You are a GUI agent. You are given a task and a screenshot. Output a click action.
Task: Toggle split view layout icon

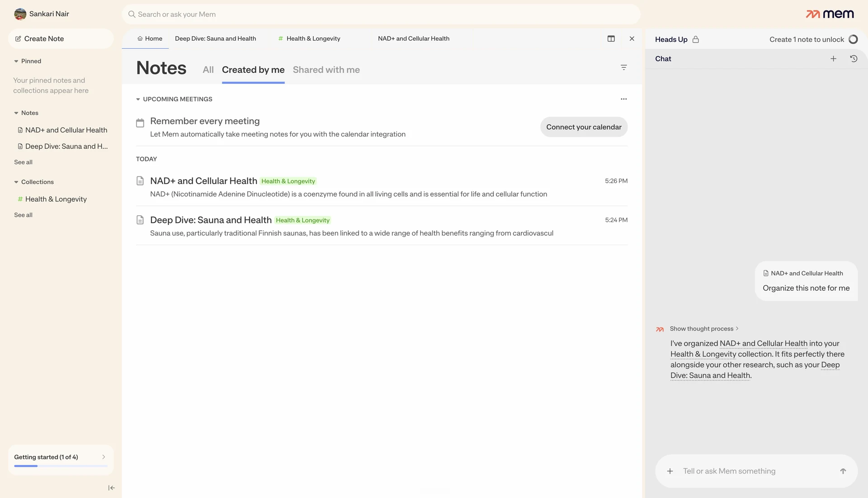tap(611, 39)
